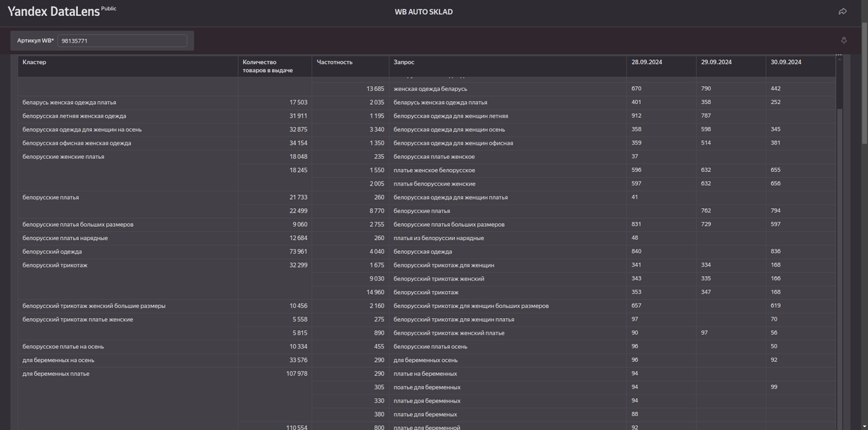Sort by the Кластер column header
Screen dimensions: 868x430
click(34, 62)
